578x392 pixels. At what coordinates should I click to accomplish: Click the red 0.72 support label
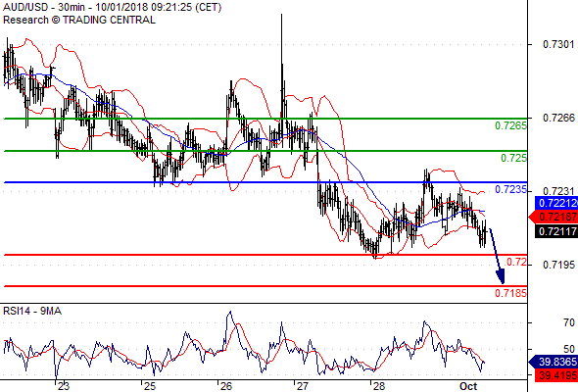coord(516,262)
